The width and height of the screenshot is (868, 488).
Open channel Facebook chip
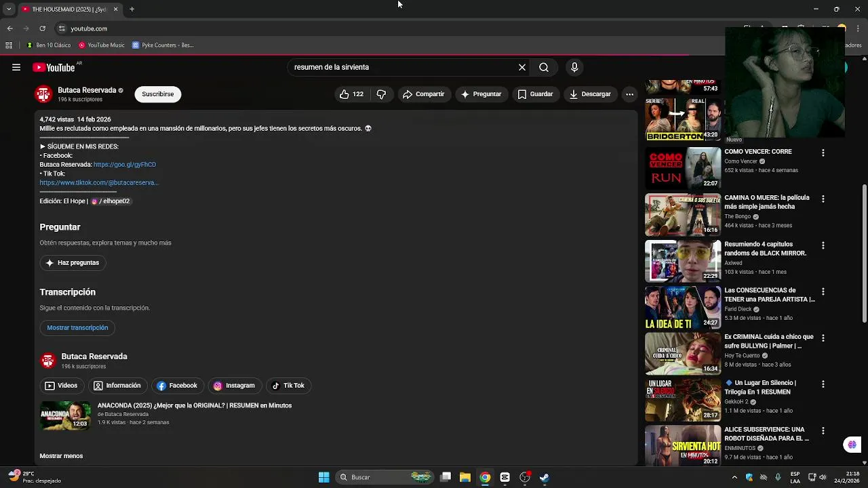click(x=177, y=386)
